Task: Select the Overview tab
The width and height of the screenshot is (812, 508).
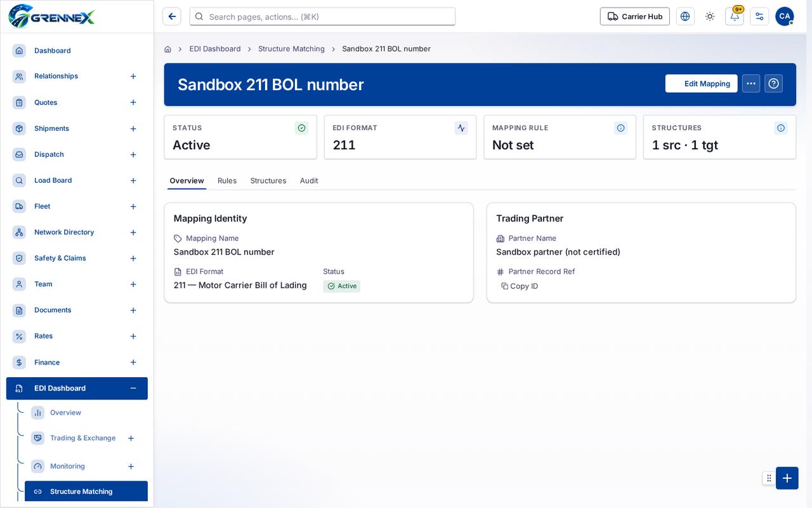Action: (x=187, y=181)
